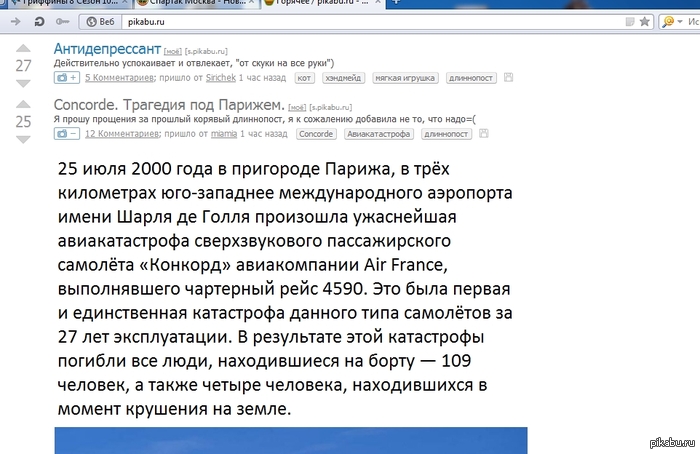Upvote the Антидепрессант post
The width and height of the screenshot is (700, 454).
(23, 48)
